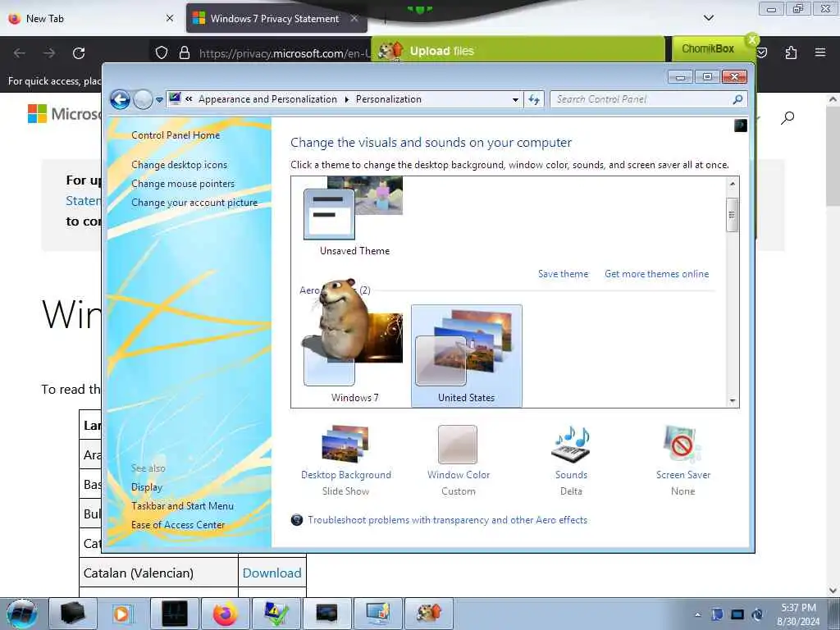Show hidden tray icons arrow
840x630 pixels.
[697, 614]
